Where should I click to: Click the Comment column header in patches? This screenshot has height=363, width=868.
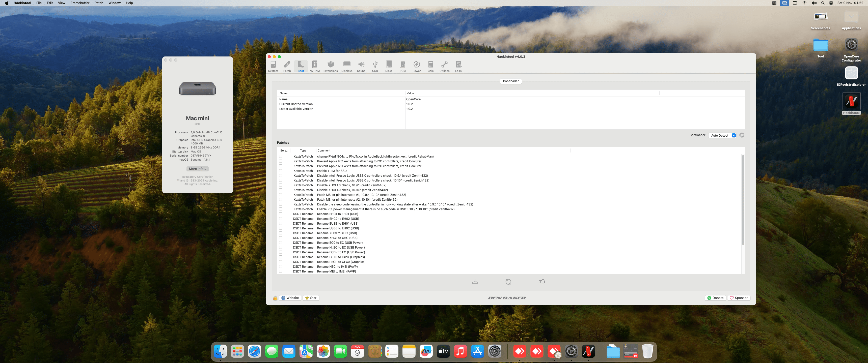(443, 150)
